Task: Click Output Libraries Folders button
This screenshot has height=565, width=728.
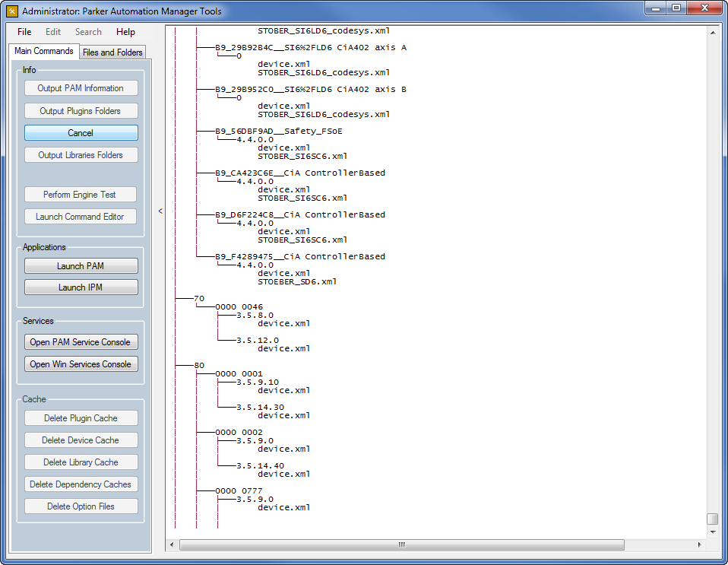Action: click(81, 154)
